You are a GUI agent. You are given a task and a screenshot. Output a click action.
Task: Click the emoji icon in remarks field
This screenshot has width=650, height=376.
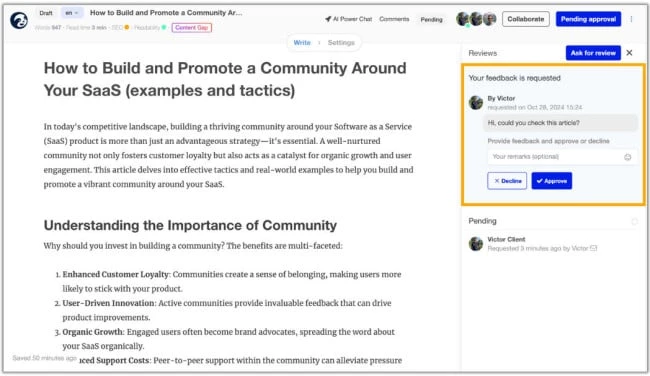[628, 157]
